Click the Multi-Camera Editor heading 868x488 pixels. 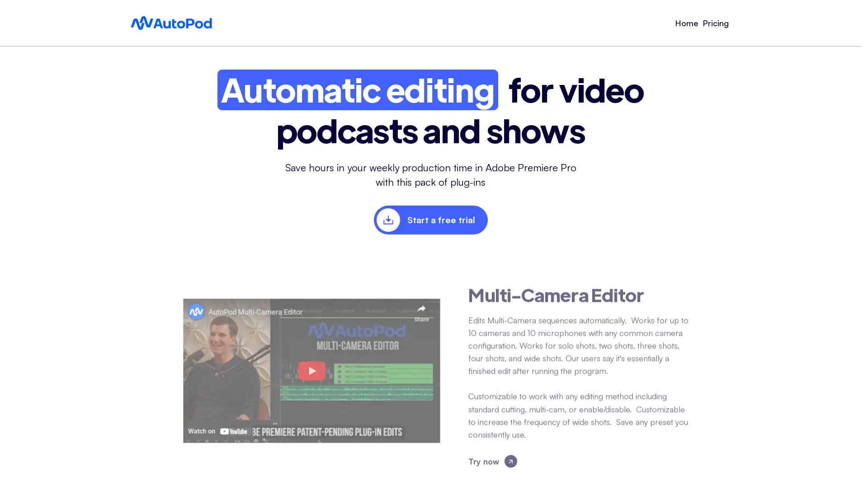(556, 296)
